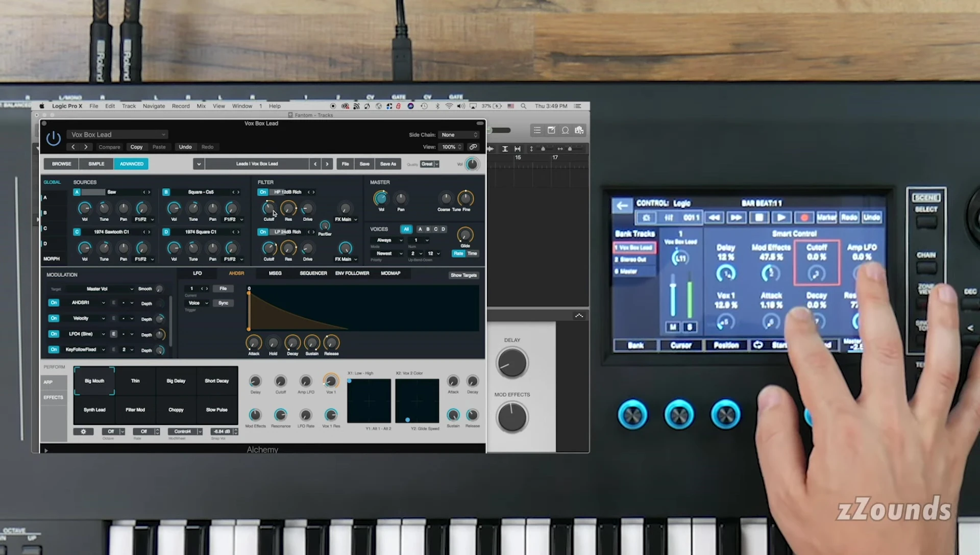Screen dimensions: 980x555
Task: Enable the envelope Sync button
Action: coord(223,303)
